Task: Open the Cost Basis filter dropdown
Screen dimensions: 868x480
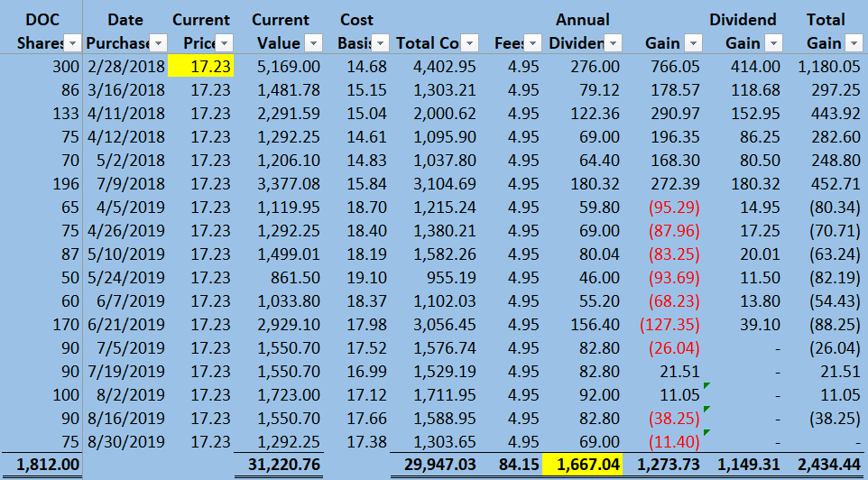Action: 380,42
